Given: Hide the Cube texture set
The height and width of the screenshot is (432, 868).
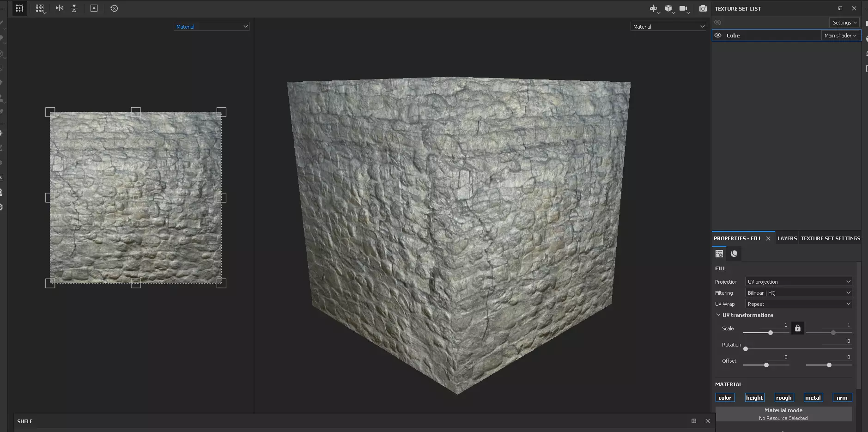Looking at the screenshot, I should point(718,35).
